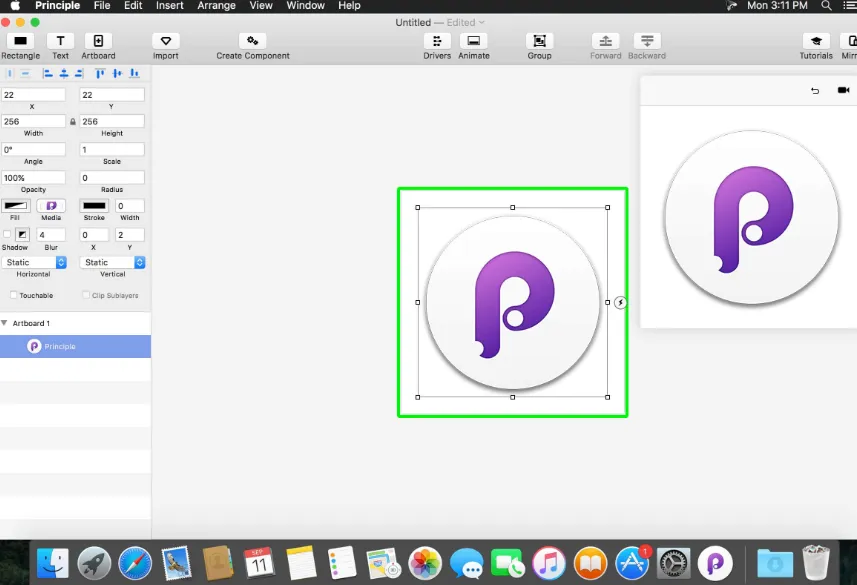The height and width of the screenshot is (585, 857).
Task: Click the preview record video icon
Action: click(843, 90)
